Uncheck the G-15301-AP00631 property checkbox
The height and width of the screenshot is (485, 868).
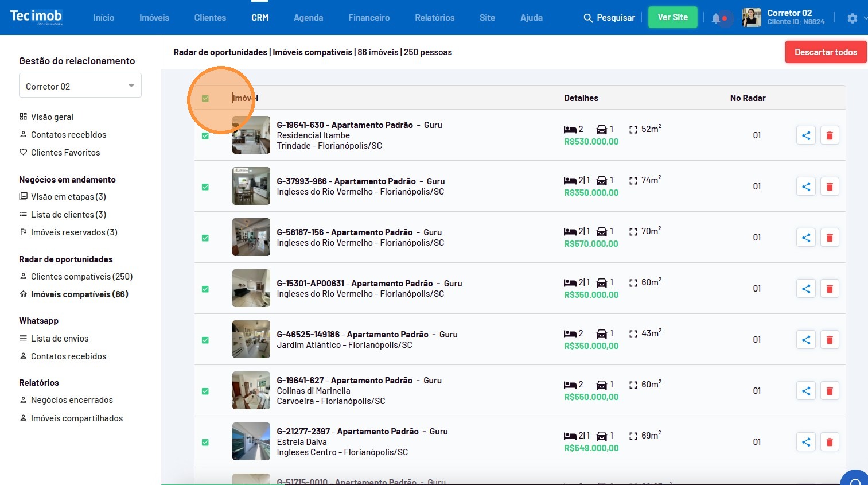coord(205,289)
